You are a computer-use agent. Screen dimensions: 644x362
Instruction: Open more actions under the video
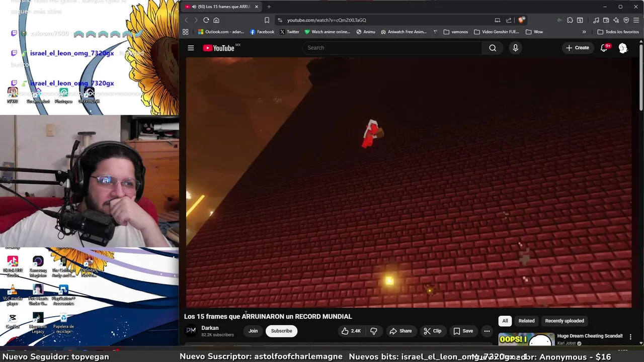pos(487,331)
